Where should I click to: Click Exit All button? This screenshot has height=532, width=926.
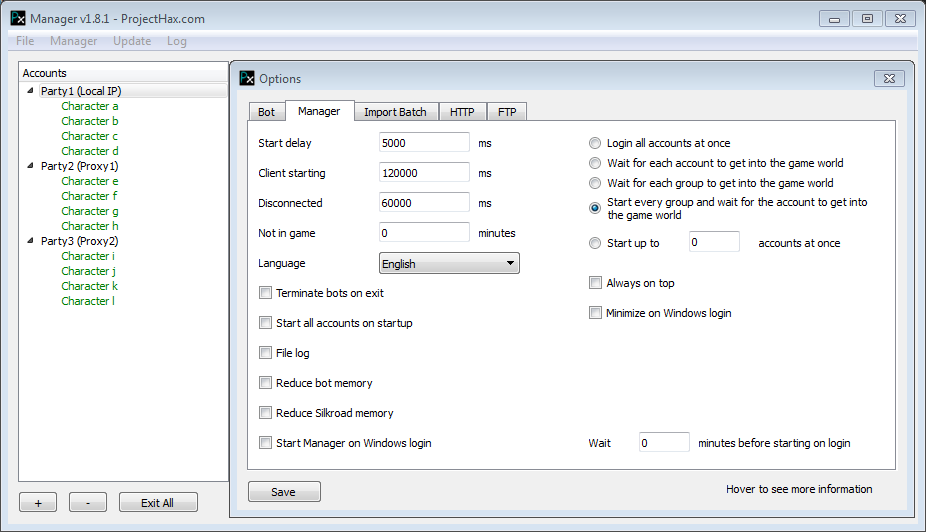pyautogui.click(x=157, y=503)
